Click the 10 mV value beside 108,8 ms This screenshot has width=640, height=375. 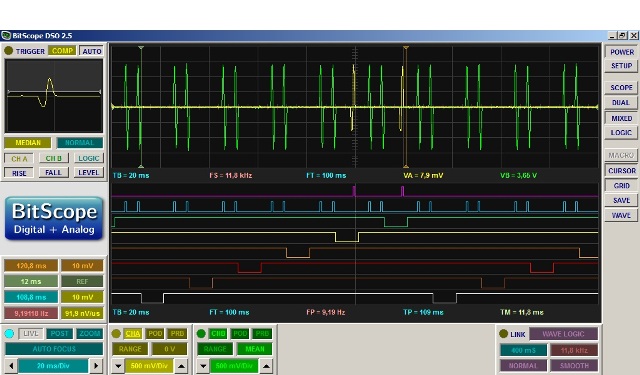pyautogui.click(x=82, y=297)
